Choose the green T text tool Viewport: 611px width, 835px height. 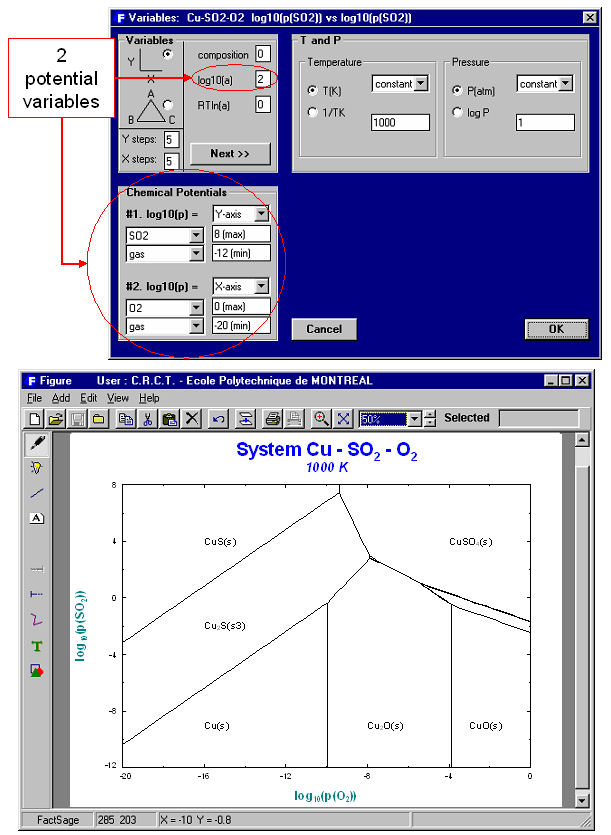pos(37,647)
